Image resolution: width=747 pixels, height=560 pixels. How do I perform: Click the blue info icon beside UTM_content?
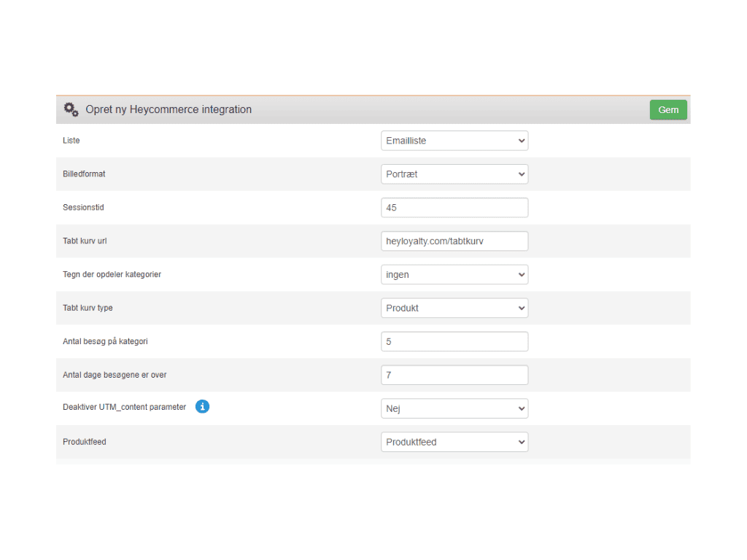click(203, 407)
